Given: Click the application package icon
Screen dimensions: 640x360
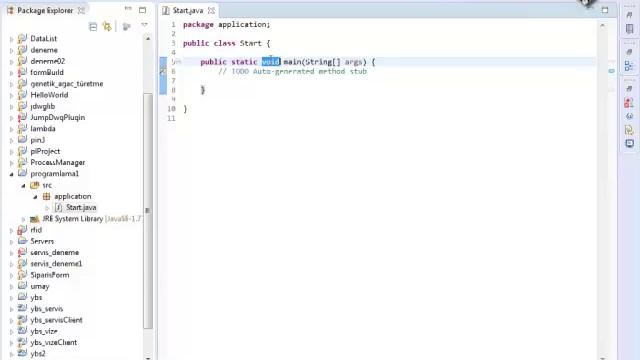Looking at the screenshot, I should tap(47, 196).
